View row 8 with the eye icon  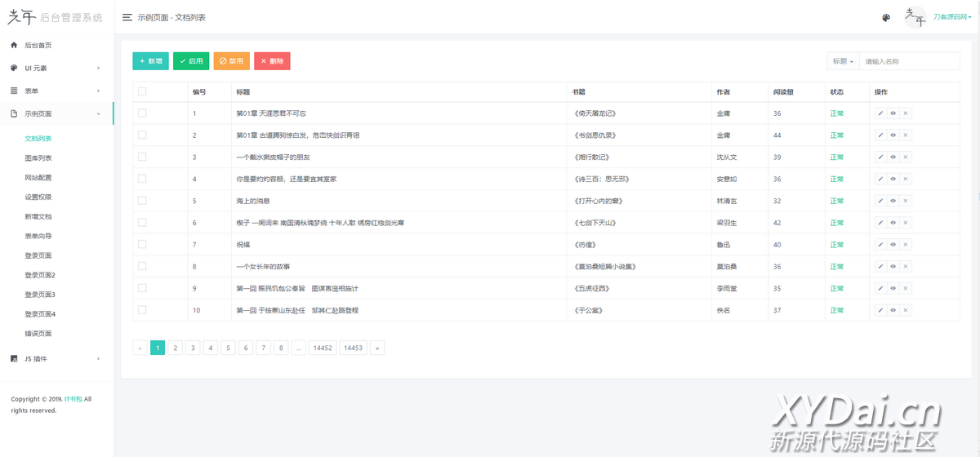point(893,266)
